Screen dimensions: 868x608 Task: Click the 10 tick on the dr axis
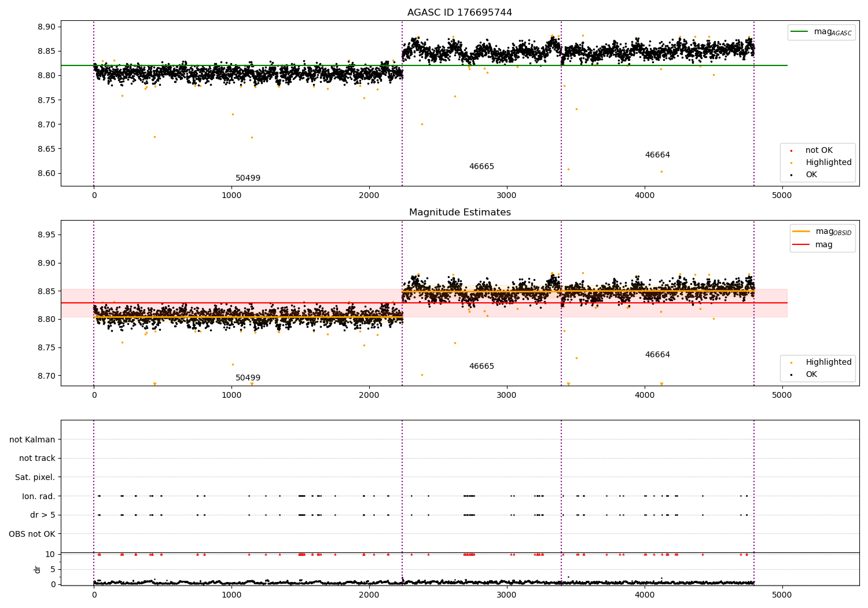(50, 555)
